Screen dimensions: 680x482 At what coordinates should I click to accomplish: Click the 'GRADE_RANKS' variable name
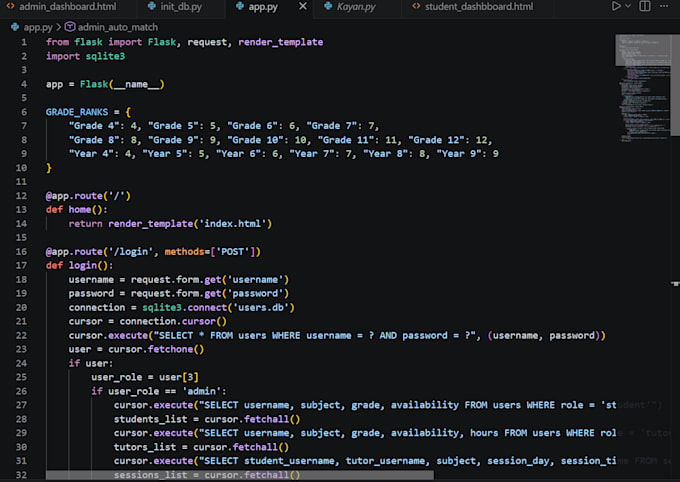click(x=77, y=112)
